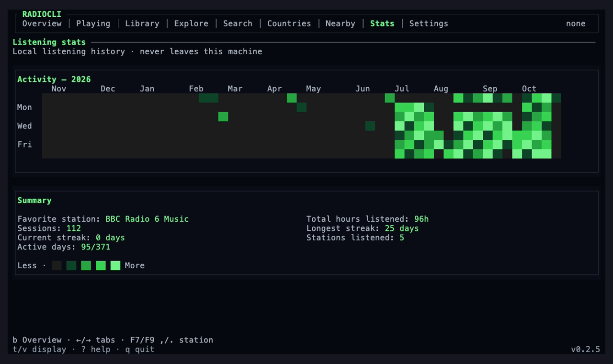The height and width of the screenshot is (364, 613).
Task: Click the Dec month label
Action: point(108,89)
